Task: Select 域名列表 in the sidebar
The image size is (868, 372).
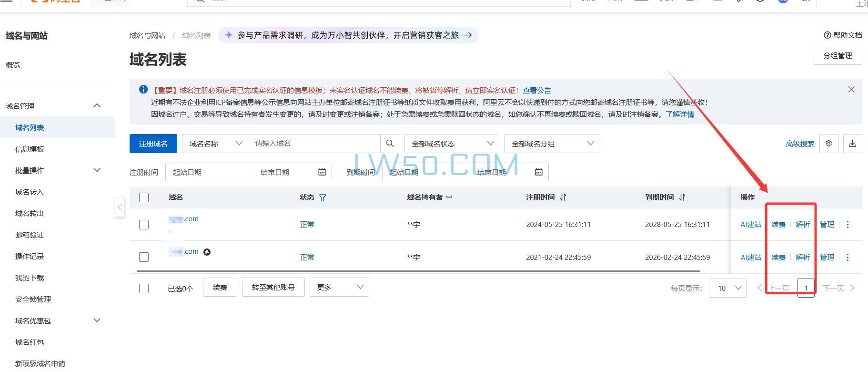Action: coord(30,128)
